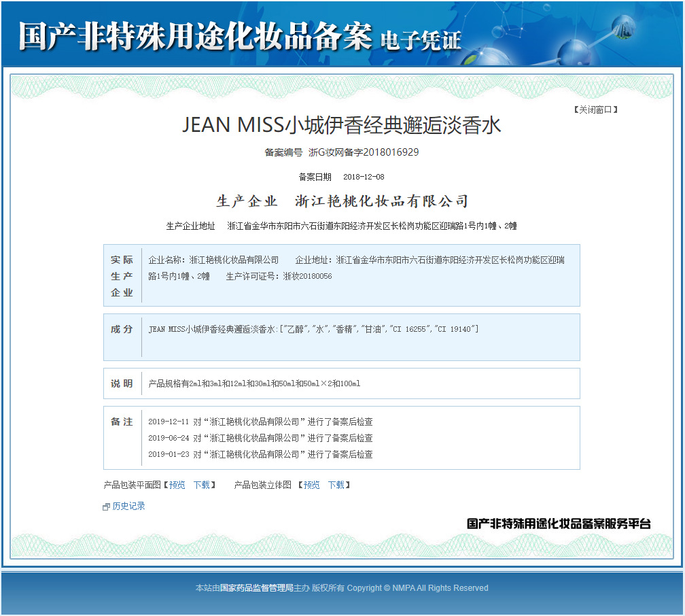The height and width of the screenshot is (616, 685).
Task: Click the 成分 section label
Action: click(122, 329)
